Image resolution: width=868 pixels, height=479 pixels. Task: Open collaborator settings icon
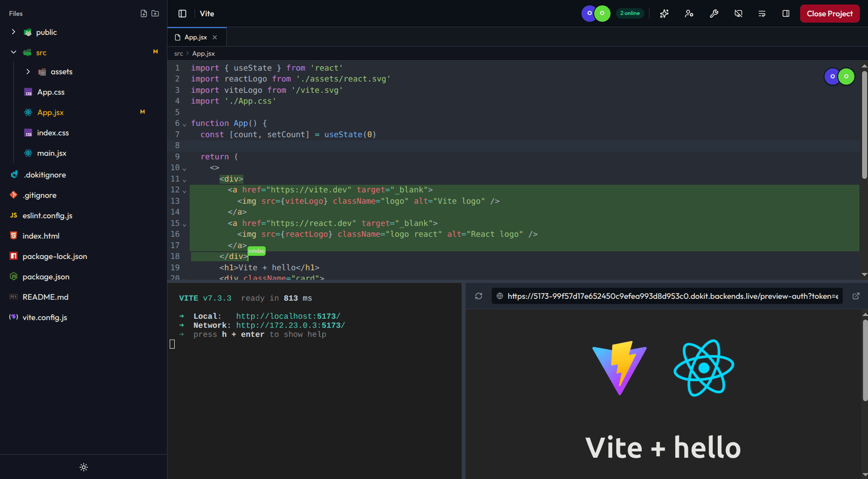coord(689,14)
